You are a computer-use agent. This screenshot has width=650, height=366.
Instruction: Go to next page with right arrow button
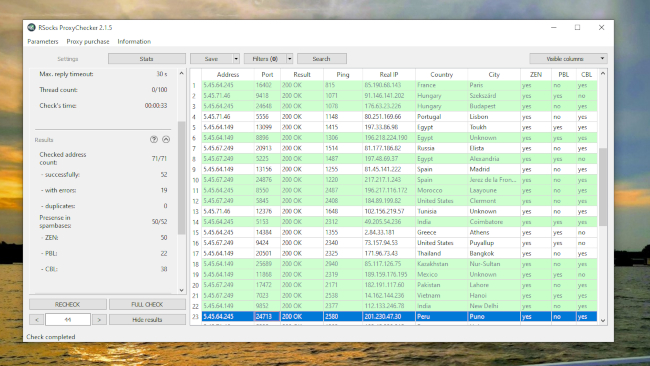[99, 320]
